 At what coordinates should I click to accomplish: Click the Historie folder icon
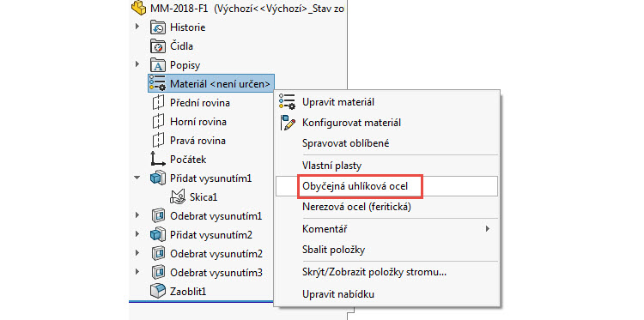158,27
